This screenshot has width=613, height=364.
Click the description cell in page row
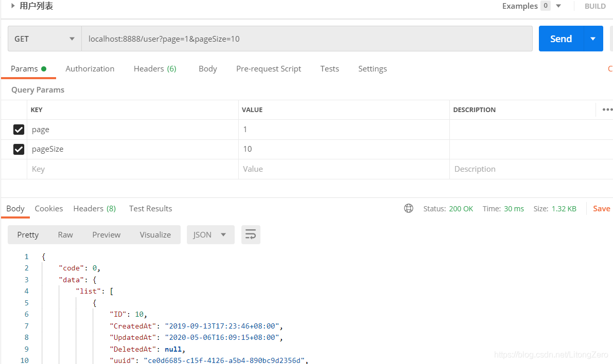[x=531, y=129]
